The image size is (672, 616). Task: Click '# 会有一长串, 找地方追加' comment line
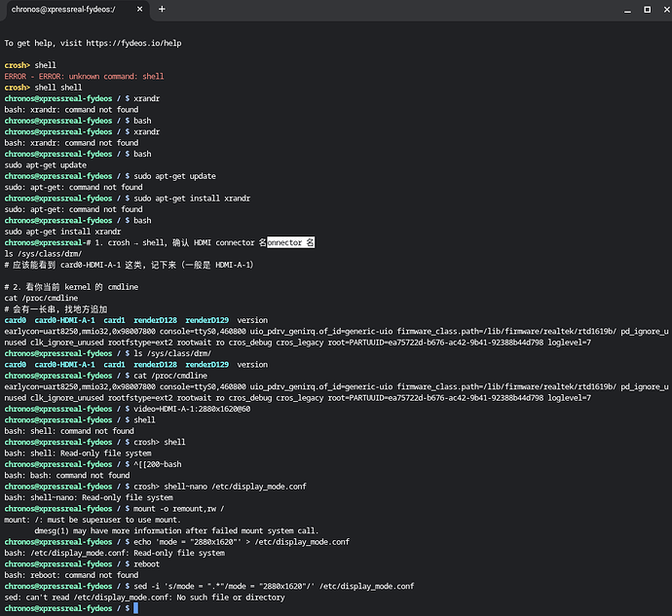[56, 309]
